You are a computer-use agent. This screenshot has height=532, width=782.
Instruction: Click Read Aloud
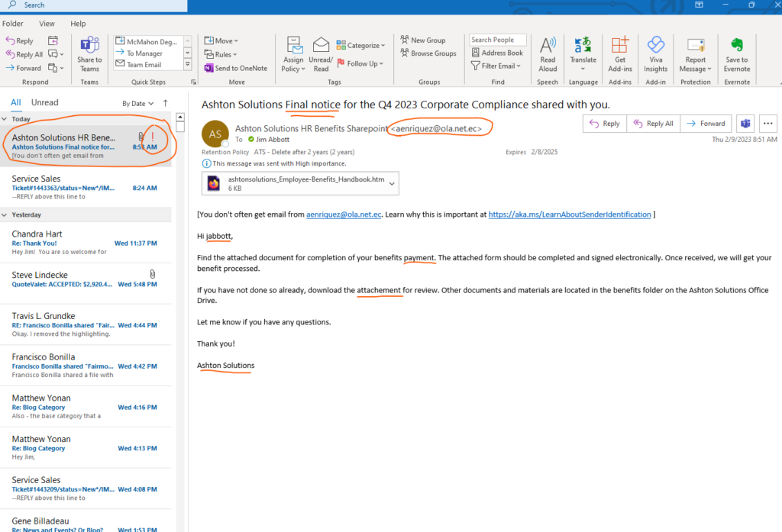point(548,54)
